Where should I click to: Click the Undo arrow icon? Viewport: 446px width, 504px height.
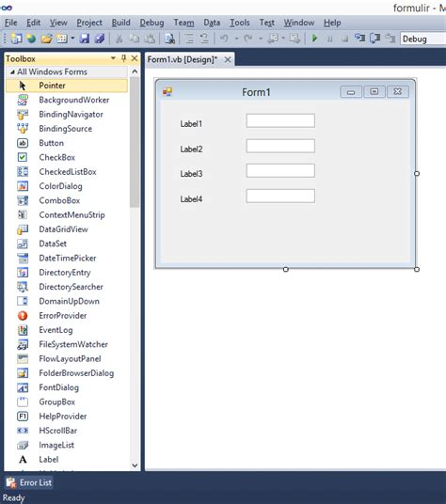click(x=224, y=39)
